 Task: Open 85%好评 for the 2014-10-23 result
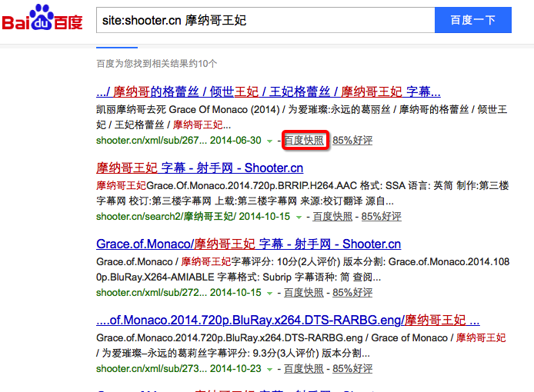pyautogui.click(x=352, y=368)
